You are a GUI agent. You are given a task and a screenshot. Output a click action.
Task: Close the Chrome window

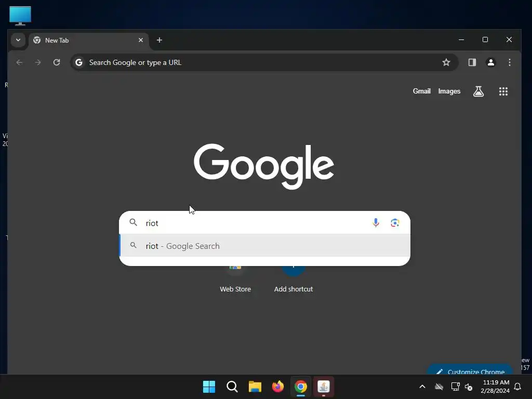pos(509,39)
